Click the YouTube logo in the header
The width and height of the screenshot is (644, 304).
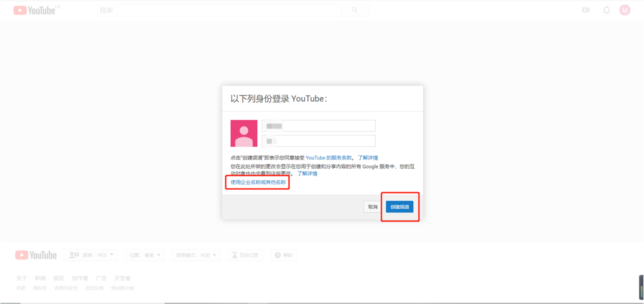[34, 10]
